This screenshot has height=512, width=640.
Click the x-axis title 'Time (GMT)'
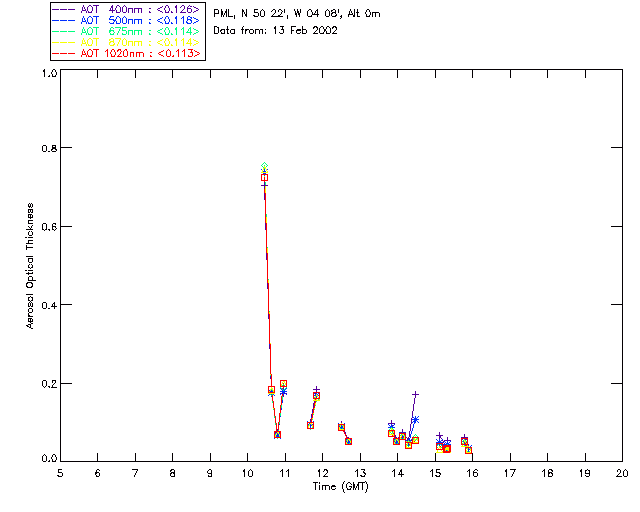point(341,487)
